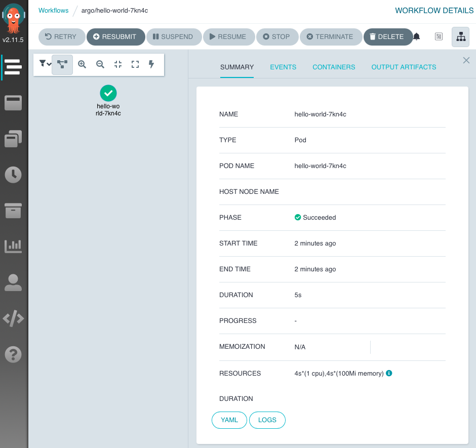The width and height of the screenshot is (476, 448).
Task: Open the YAML view button
Action: 229,420
